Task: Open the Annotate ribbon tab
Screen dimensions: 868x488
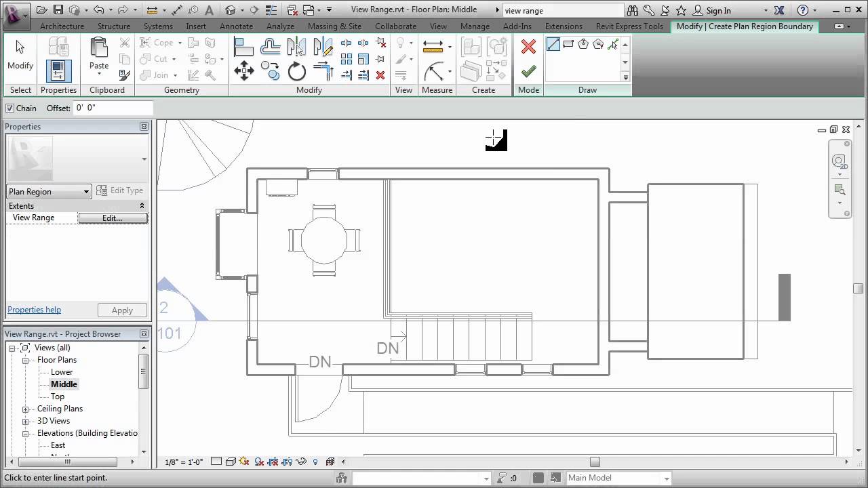Action: [x=236, y=26]
